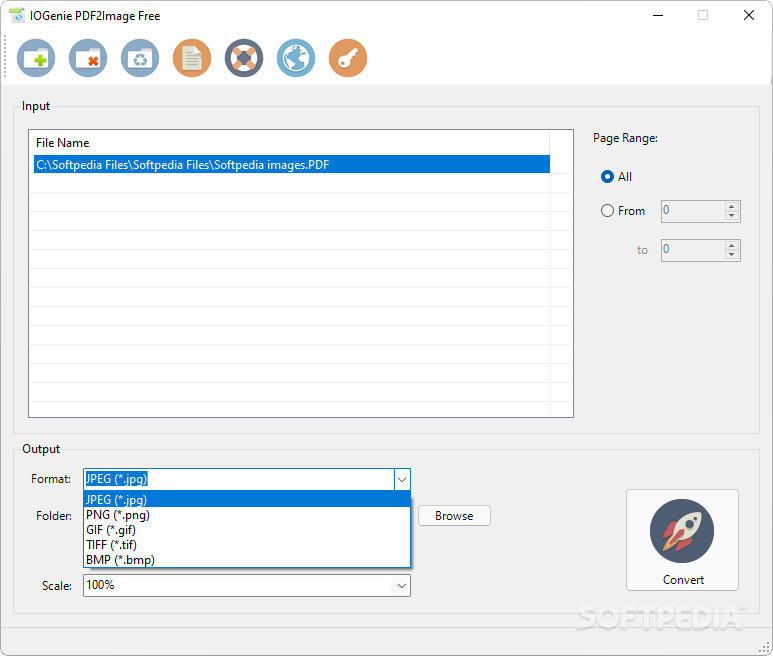Increase the 'to' page number spinner
Image resolution: width=773 pixels, height=656 pixels.
tap(732, 245)
